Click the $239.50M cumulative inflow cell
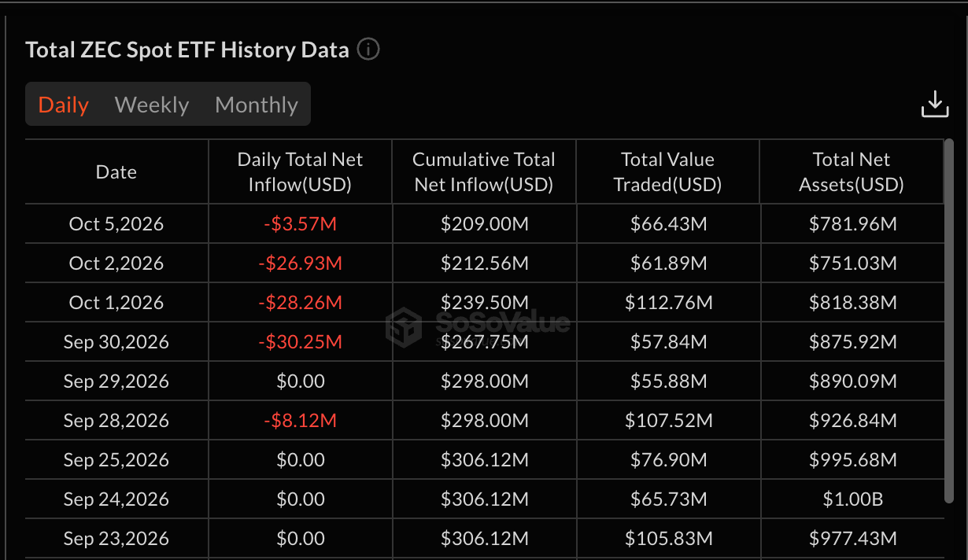This screenshot has height=560, width=968. click(484, 303)
